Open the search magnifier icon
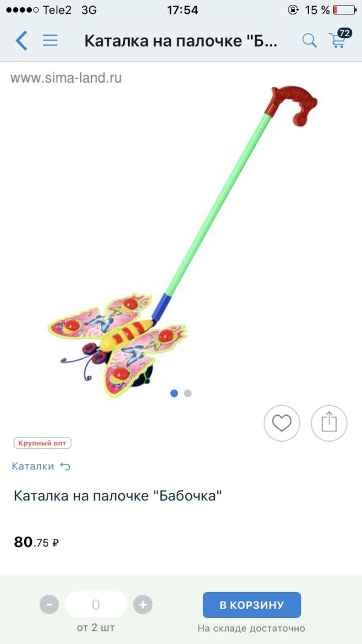Screen dimensions: 362x644 tap(310, 40)
